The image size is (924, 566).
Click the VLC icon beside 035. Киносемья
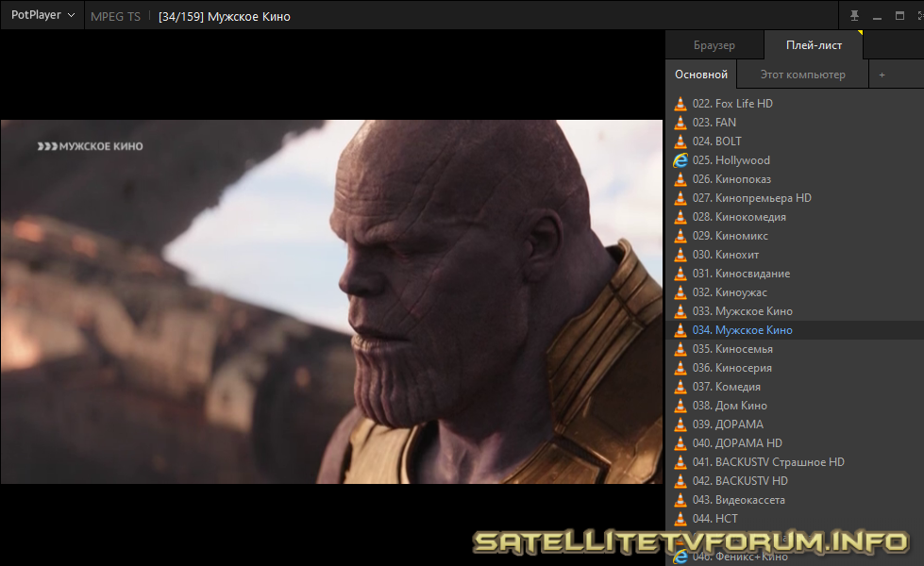pyautogui.click(x=680, y=349)
